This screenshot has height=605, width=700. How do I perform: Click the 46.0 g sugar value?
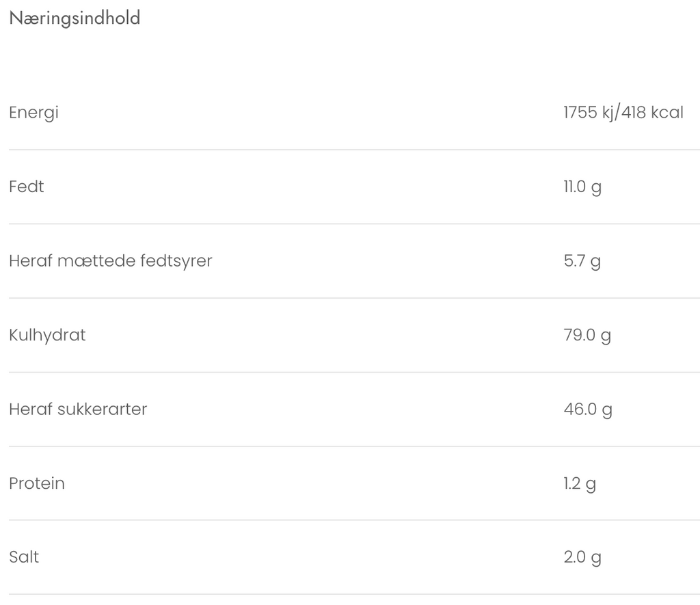588,409
